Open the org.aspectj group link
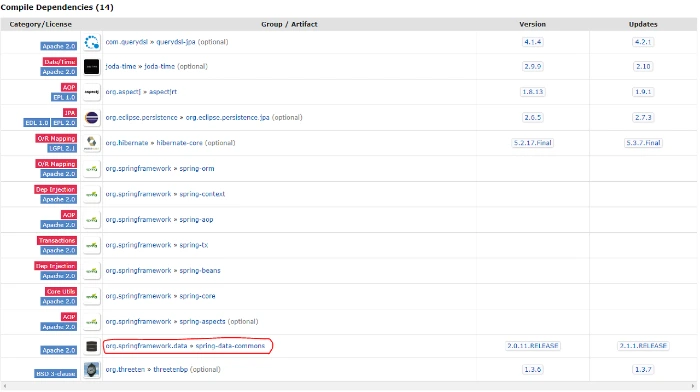This screenshot has width=700, height=392. 123,92
